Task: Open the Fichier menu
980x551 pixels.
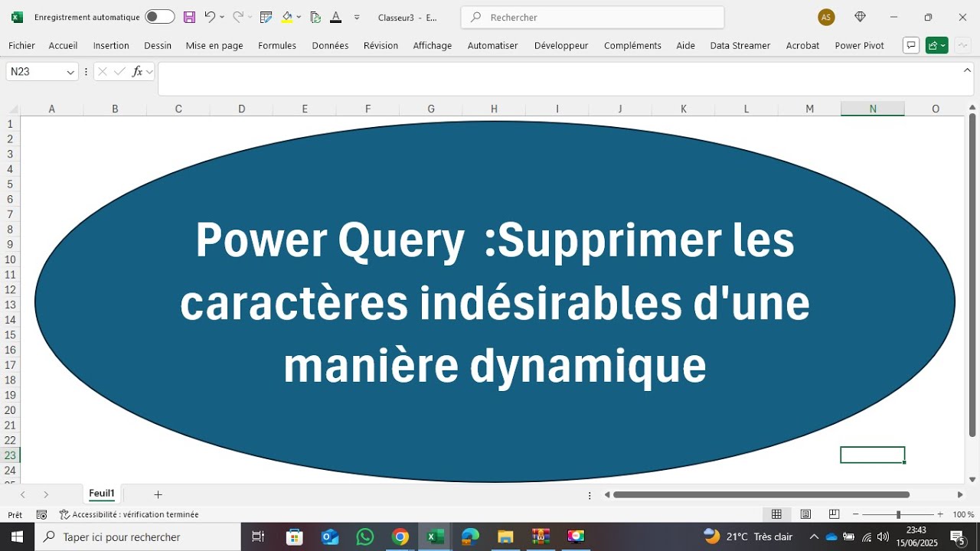Action: tap(22, 45)
